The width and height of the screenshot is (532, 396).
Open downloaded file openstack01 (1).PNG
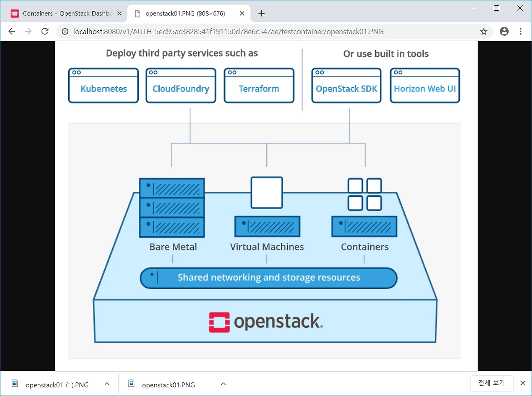pyautogui.click(x=57, y=384)
